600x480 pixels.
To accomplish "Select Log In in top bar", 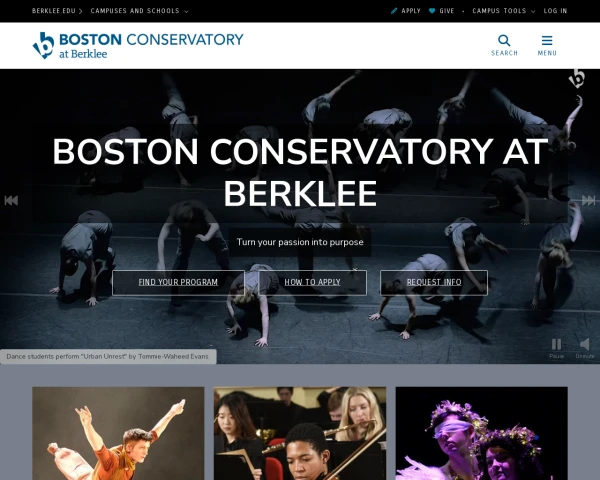I will pos(555,11).
